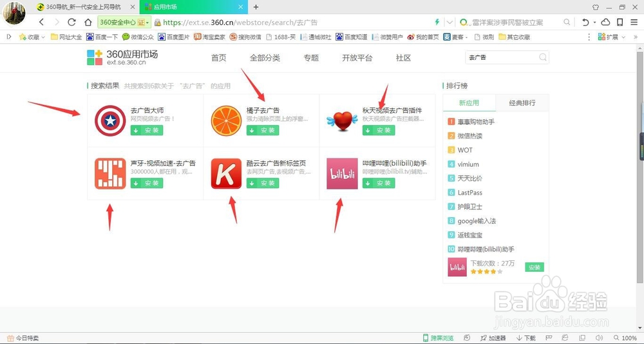Install 橘子去广告 with its 安装 button

point(263,130)
